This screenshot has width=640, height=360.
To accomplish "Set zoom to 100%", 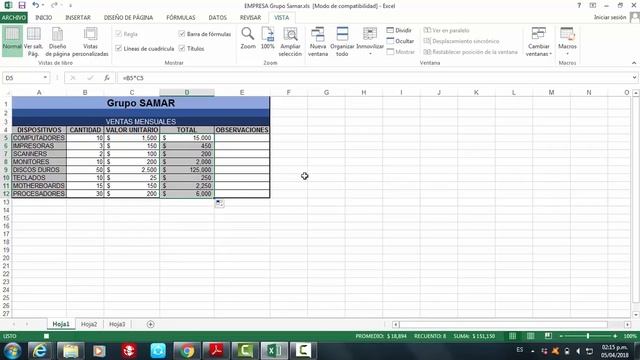I will [x=268, y=39].
